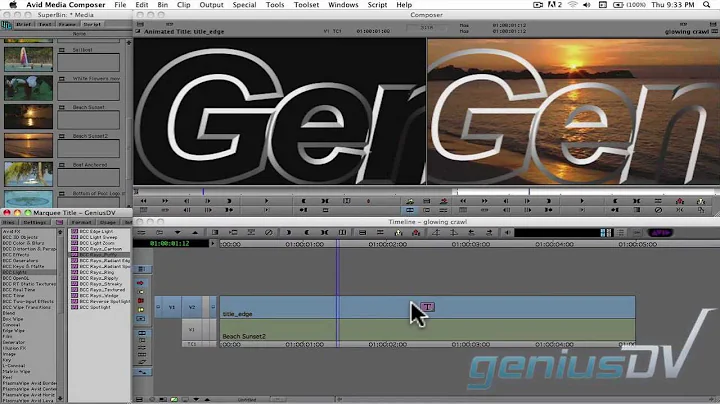Select the Sailboat clip thumbnail

pos(28,59)
